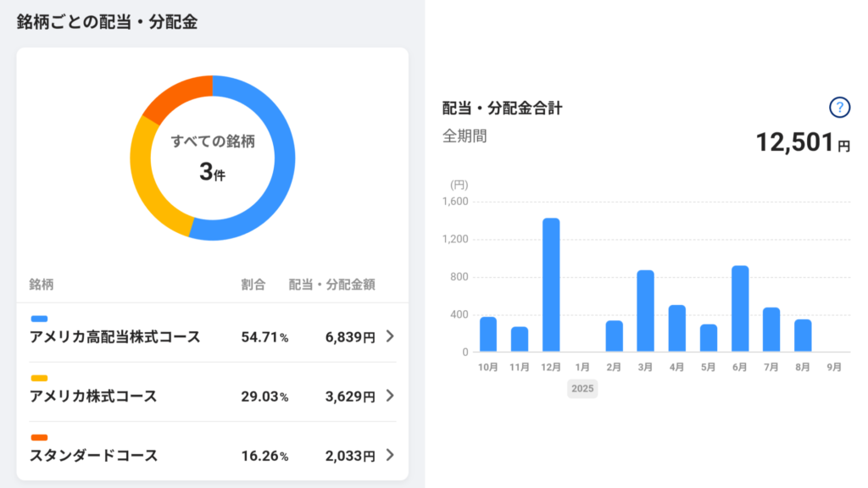Expand アメリカ株式コース row chevron
The image size is (868, 488).
coord(390,396)
